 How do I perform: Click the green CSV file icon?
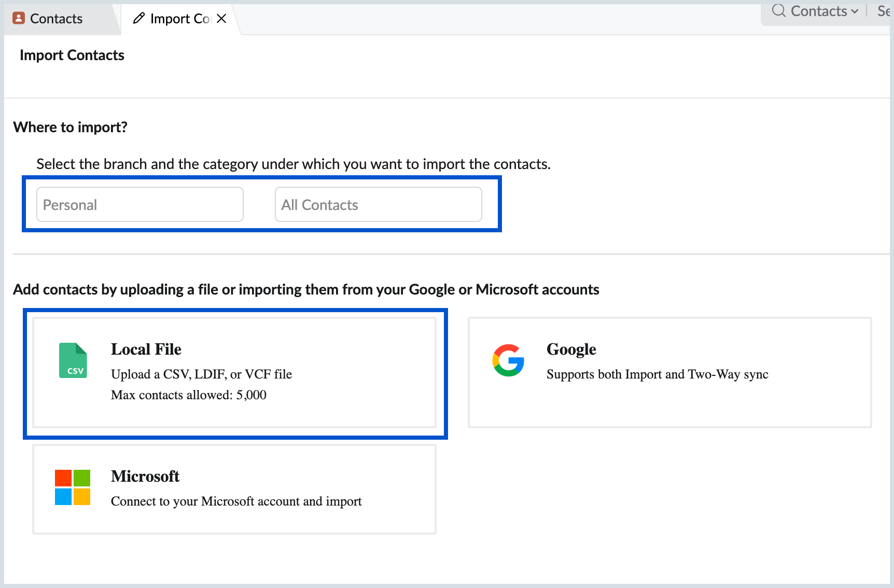click(73, 360)
